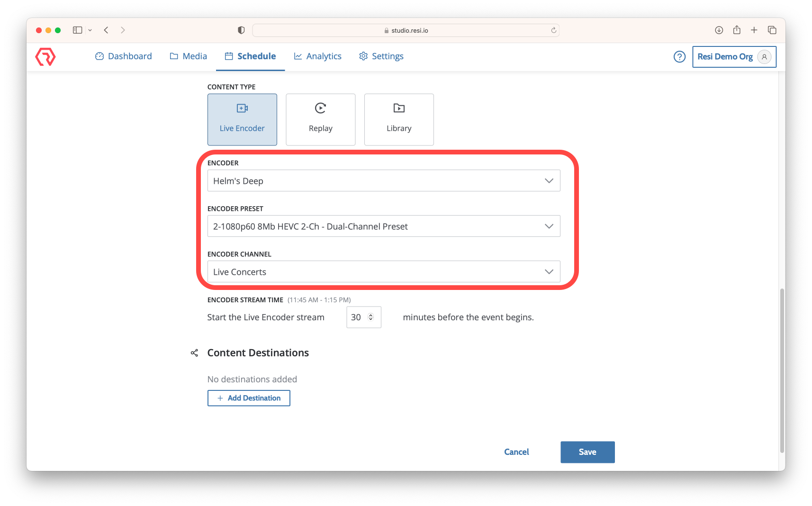Open help using the question mark icon

tap(679, 56)
